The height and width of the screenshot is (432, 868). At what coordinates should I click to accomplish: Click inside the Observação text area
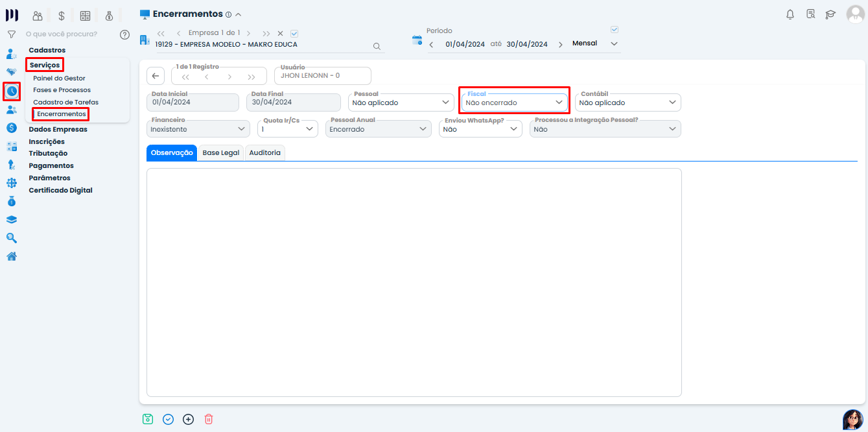[x=414, y=282]
